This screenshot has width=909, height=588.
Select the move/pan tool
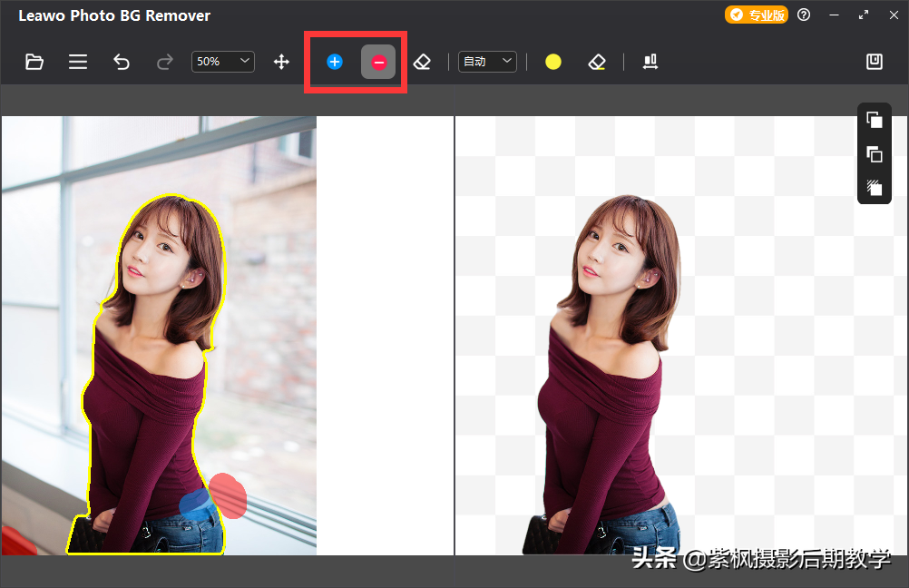[x=281, y=62]
